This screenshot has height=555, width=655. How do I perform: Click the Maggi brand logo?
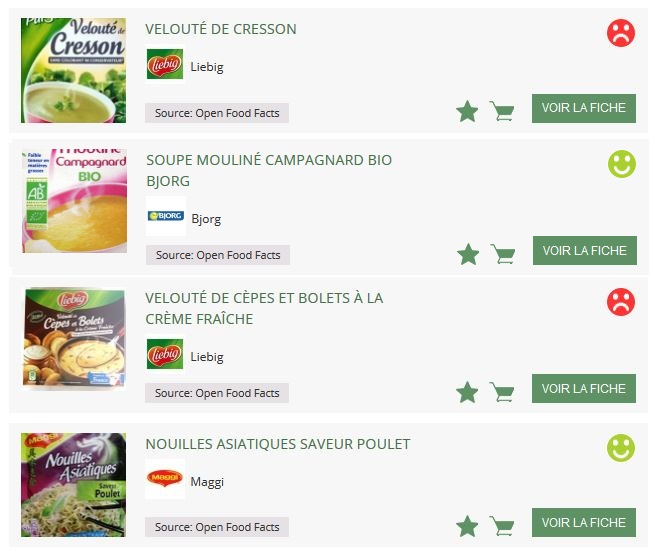point(164,480)
